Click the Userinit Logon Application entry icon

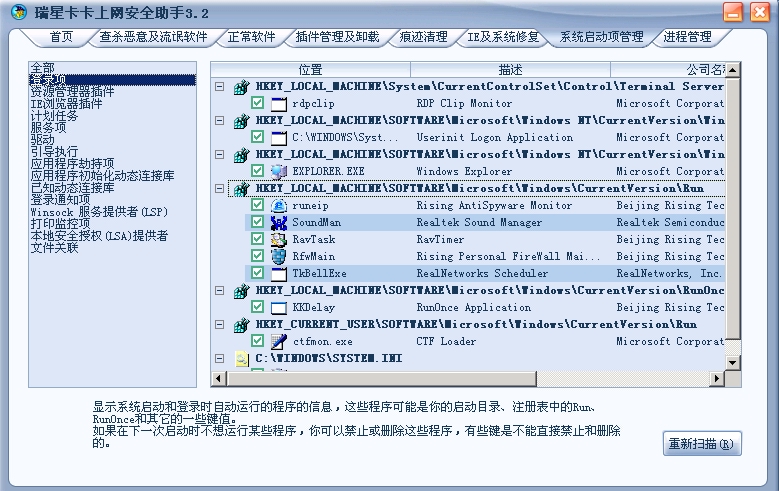click(x=279, y=137)
